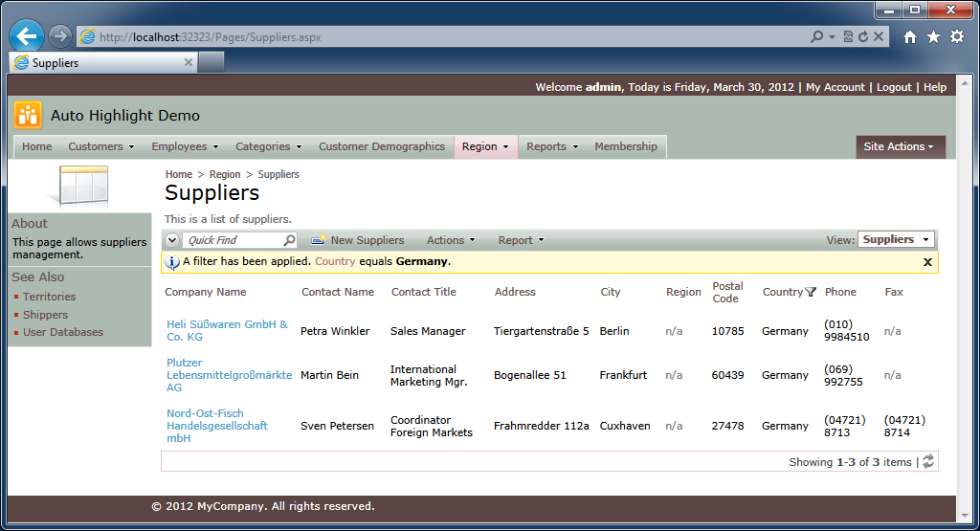The width and height of the screenshot is (980, 531).
Task: Open the Site Actions dropdown
Action: (x=900, y=146)
